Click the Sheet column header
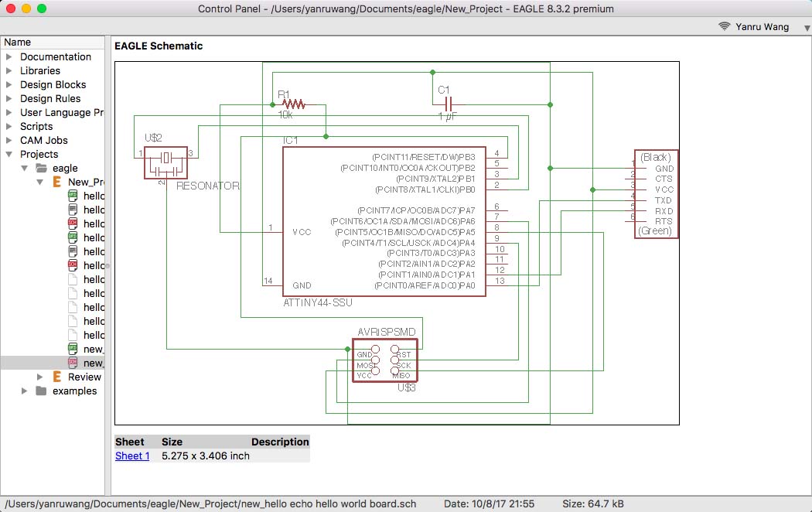Viewport: 812px width, 512px height. [x=129, y=442]
